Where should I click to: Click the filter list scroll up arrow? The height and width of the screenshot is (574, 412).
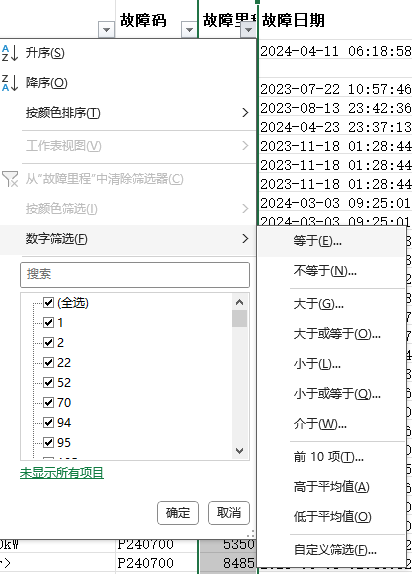click(240, 302)
